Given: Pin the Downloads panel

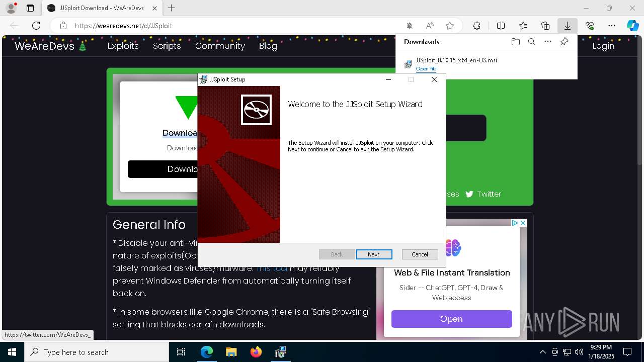Looking at the screenshot, I should [x=564, y=42].
